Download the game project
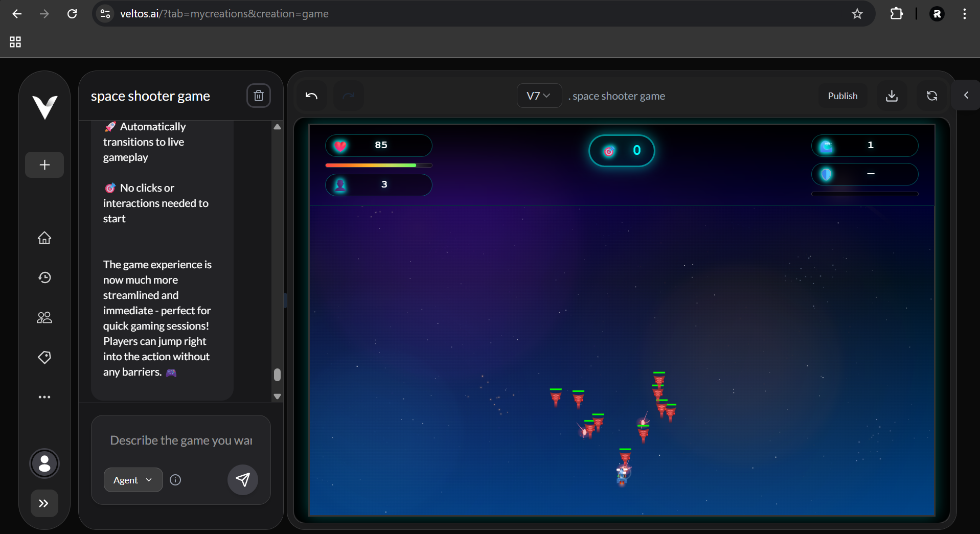The image size is (980, 534). click(892, 96)
